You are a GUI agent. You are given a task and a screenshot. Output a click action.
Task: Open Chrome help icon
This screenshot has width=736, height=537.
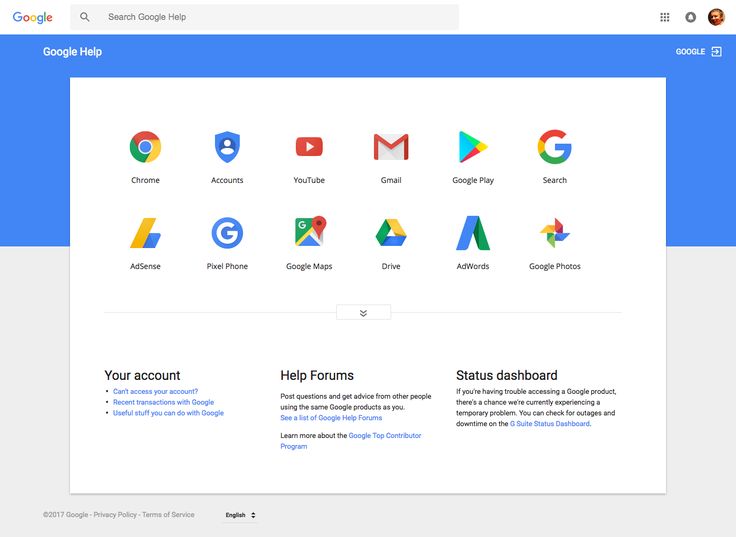(x=145, y=147)
